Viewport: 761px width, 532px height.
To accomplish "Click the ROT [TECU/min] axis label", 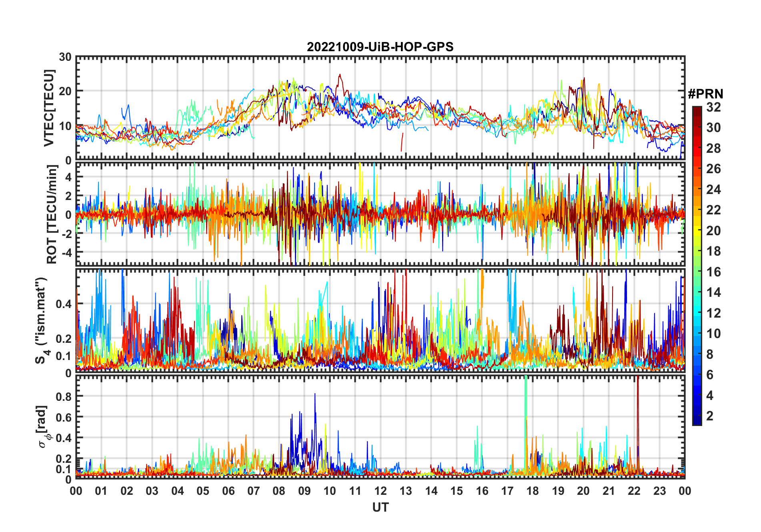I will (52, 214).
